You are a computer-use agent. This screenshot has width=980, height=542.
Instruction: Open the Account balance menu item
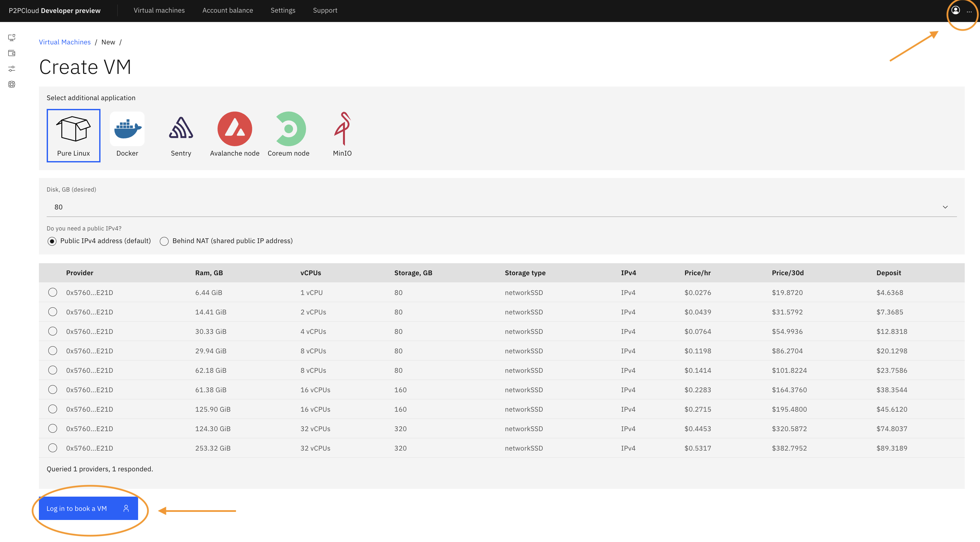click(x=228, y=11)
